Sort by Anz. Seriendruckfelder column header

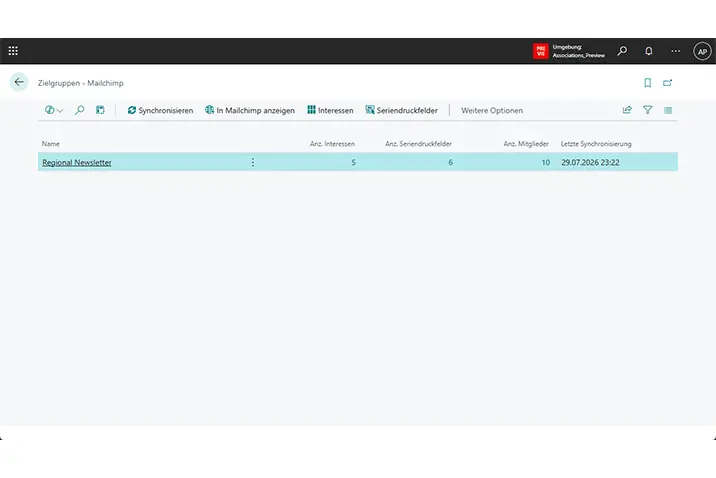pyautogui.click(x=418, y=144)
